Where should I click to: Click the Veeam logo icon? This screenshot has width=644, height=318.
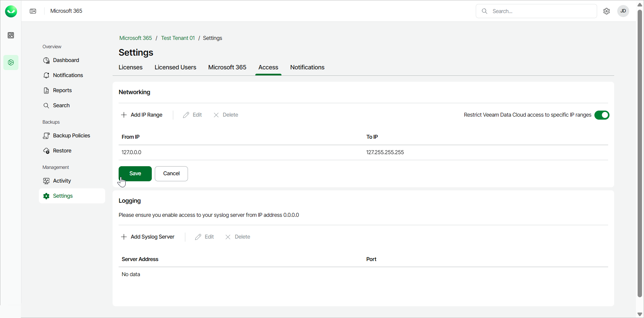(x=11, y=11)
